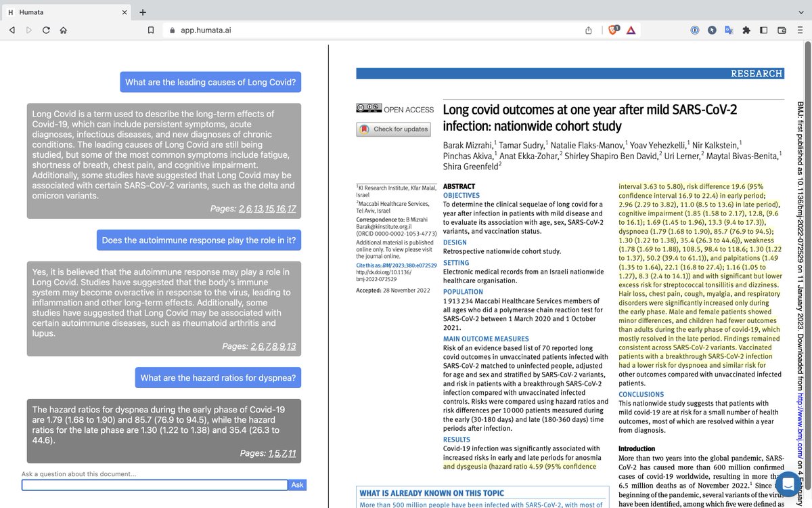Click the SETTING section heading
The image size is (812, 508).
[455, 262]
